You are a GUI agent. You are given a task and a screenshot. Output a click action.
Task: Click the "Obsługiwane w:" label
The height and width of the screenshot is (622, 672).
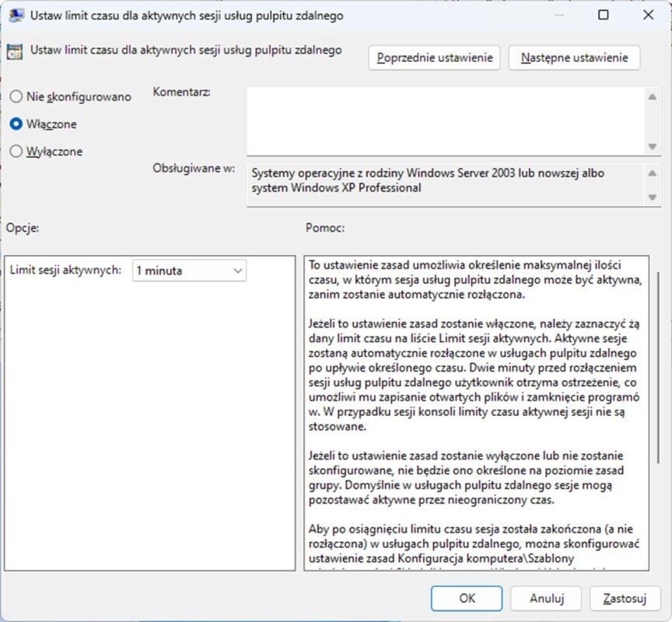(194, 169)
